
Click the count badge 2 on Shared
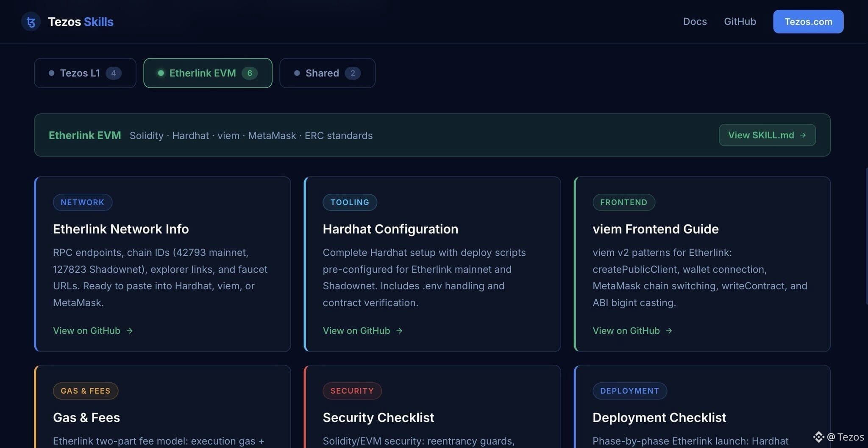click(353, 73)
